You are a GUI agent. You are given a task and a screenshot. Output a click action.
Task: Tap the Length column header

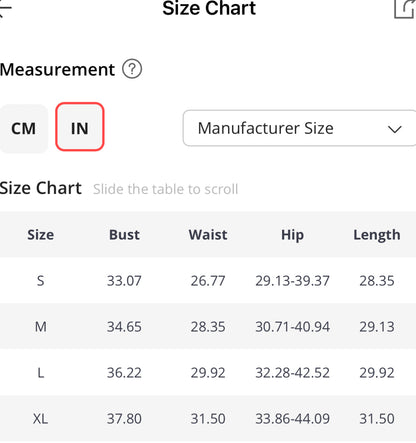coord(377,235)
